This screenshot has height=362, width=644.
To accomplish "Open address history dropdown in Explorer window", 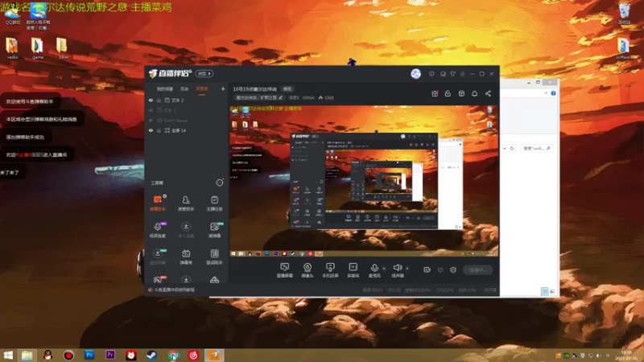I will (x=505, y=148).
